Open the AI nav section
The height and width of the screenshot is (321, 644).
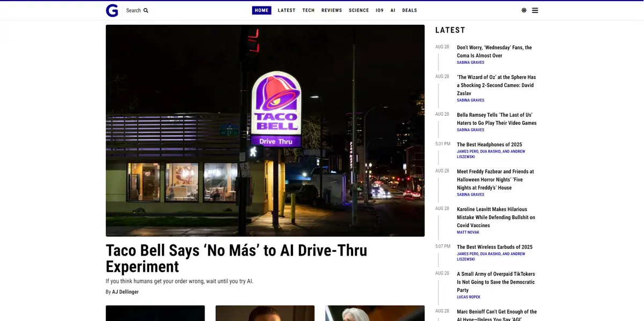(393, 10)
